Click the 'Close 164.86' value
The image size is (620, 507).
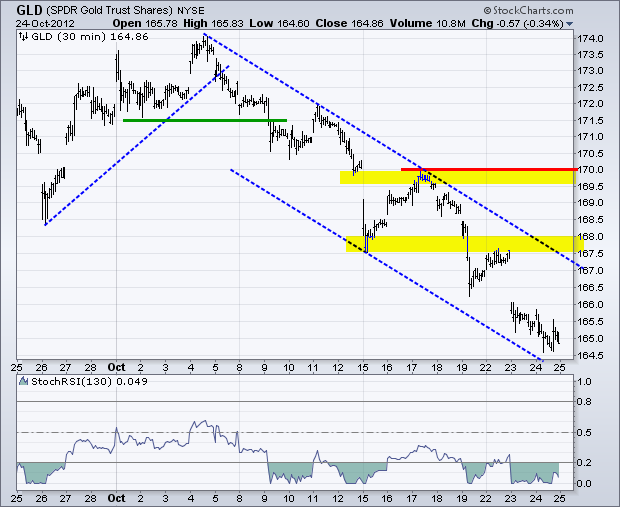[x=350, y=23]
